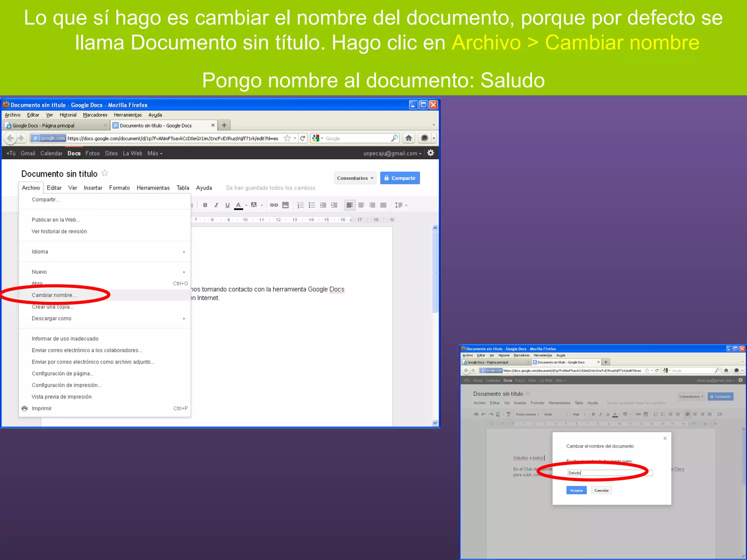Screen dimensions: 747x560
Task: Select the justify align icon
Action: [383, 205]
